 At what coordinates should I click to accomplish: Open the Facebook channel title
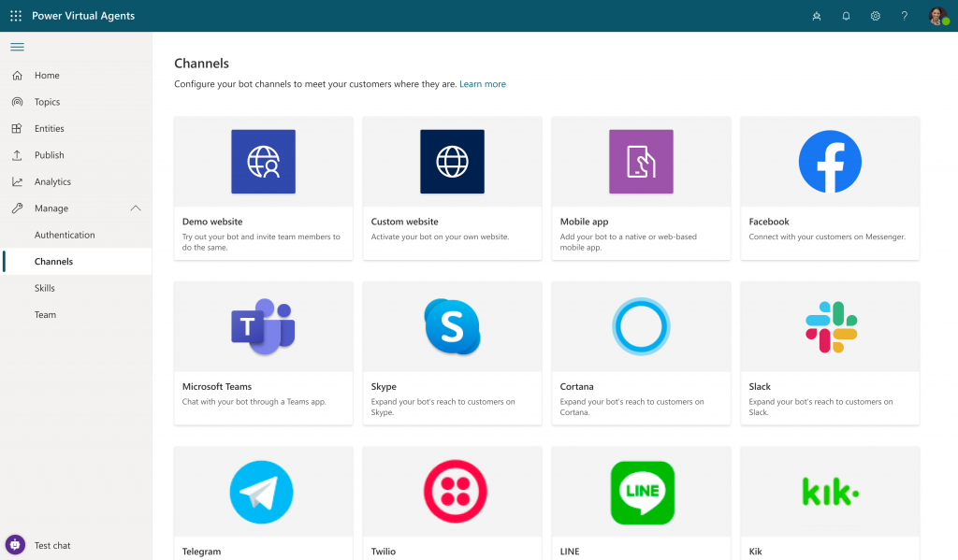(x=769, y=222)
